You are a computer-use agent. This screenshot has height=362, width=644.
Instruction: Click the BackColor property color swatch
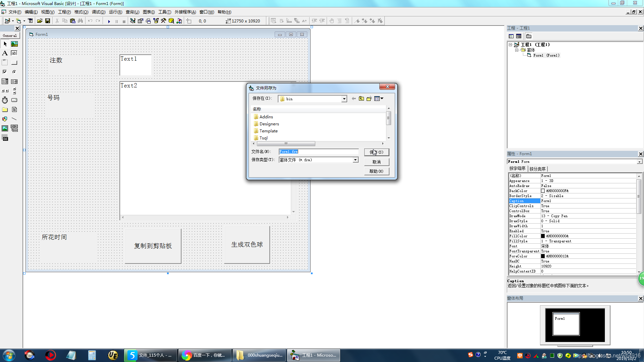(543, 191)
